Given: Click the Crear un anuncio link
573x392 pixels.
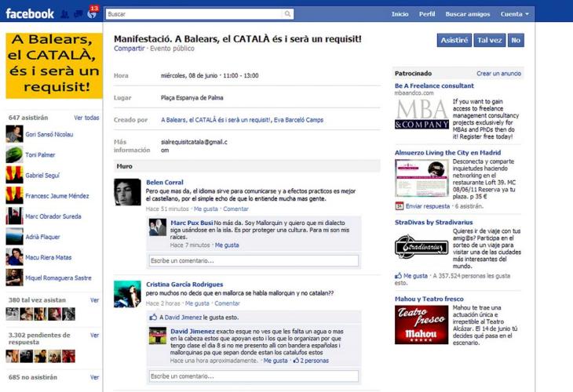Looking at the screenshot, I should (498, 74).
